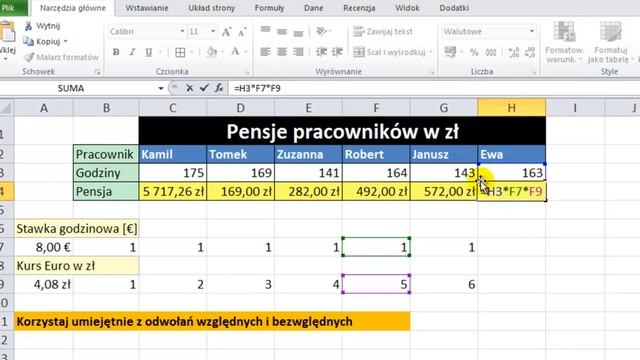The image size is (640, 360).
Task: Cancel formula entry with X button
Action: click(189, 88)
